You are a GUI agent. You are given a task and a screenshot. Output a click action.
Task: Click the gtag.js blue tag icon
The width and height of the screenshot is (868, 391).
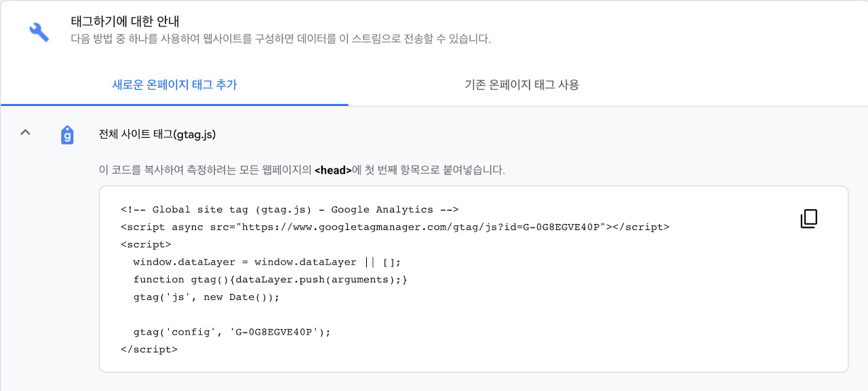67,134
